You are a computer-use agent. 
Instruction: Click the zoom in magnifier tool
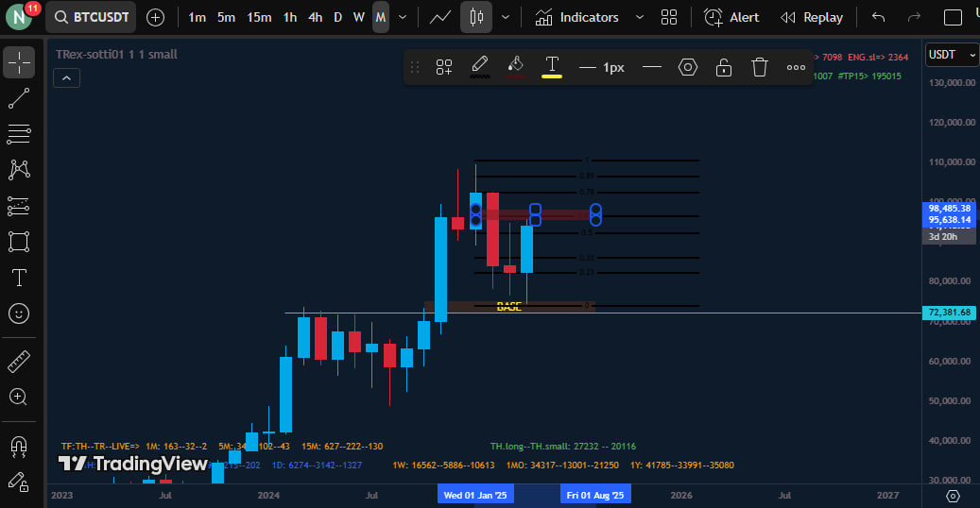pyautogui.click(x=19, y=397)
